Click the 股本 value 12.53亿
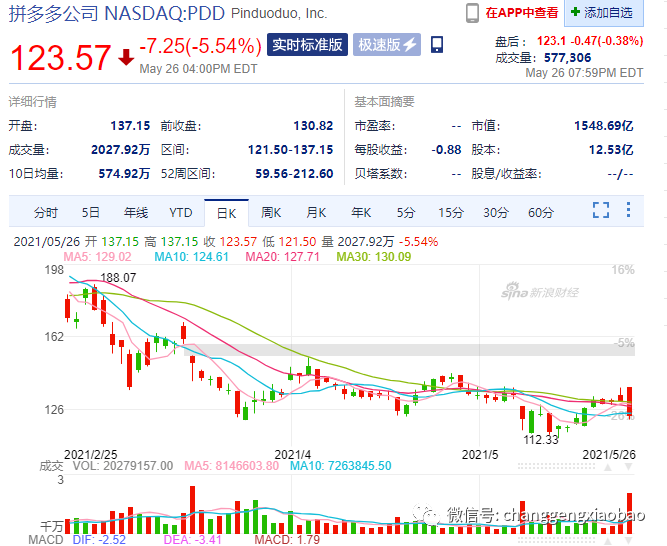Viewport: 667px width, 546px height. pyautogui.click(x=611, y=150)
